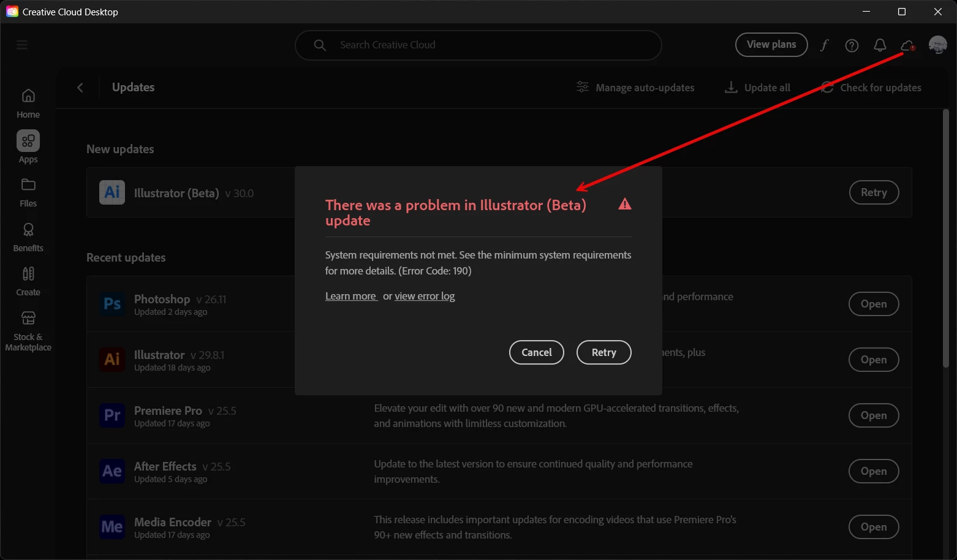
Task: Open the notifications bell icon
Action: click(x=880, y=45)
